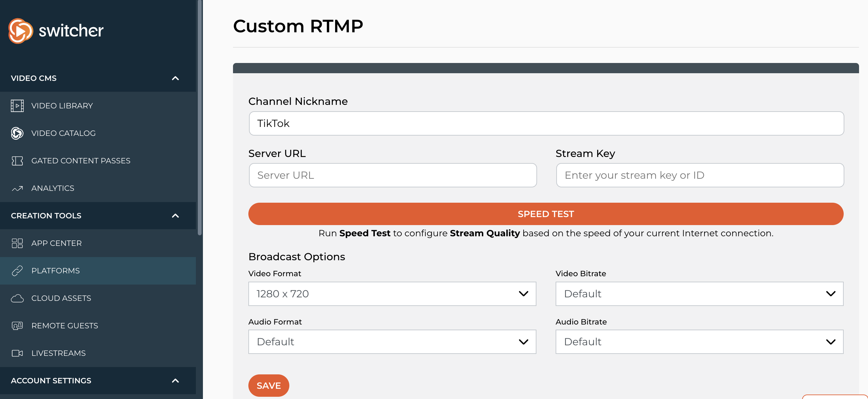
Task: Focus the Server URL input field
Action: pos(393,176)
